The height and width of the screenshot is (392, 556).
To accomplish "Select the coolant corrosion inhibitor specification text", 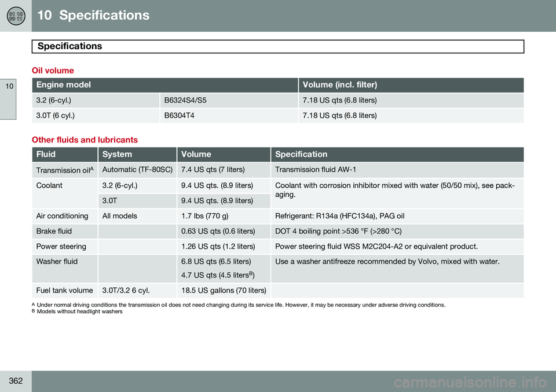I will click(394, 190).
